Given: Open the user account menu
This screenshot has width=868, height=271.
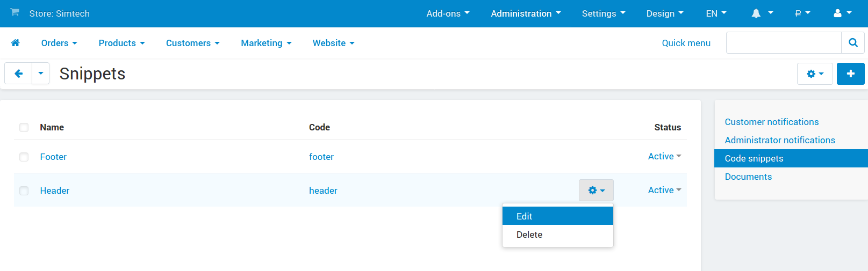Looking at the screenshot, I should (842, 13).
